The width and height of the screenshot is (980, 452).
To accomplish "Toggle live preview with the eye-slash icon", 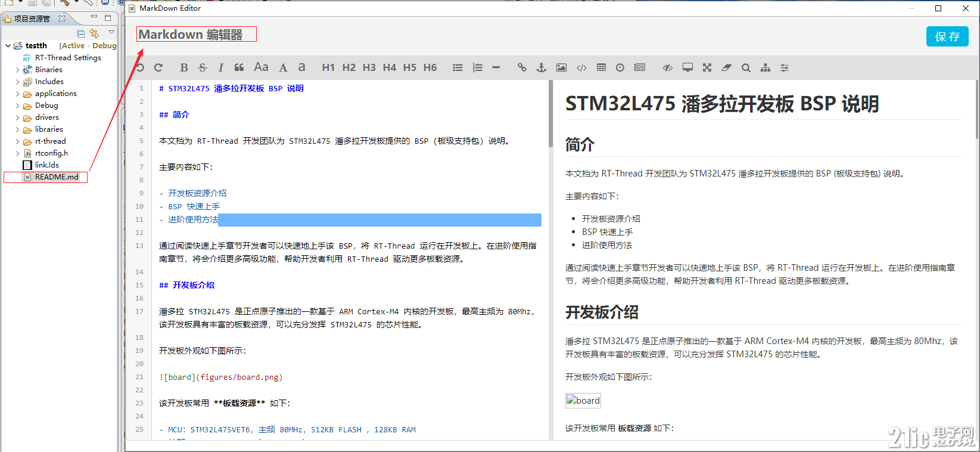I will [668, 67].
